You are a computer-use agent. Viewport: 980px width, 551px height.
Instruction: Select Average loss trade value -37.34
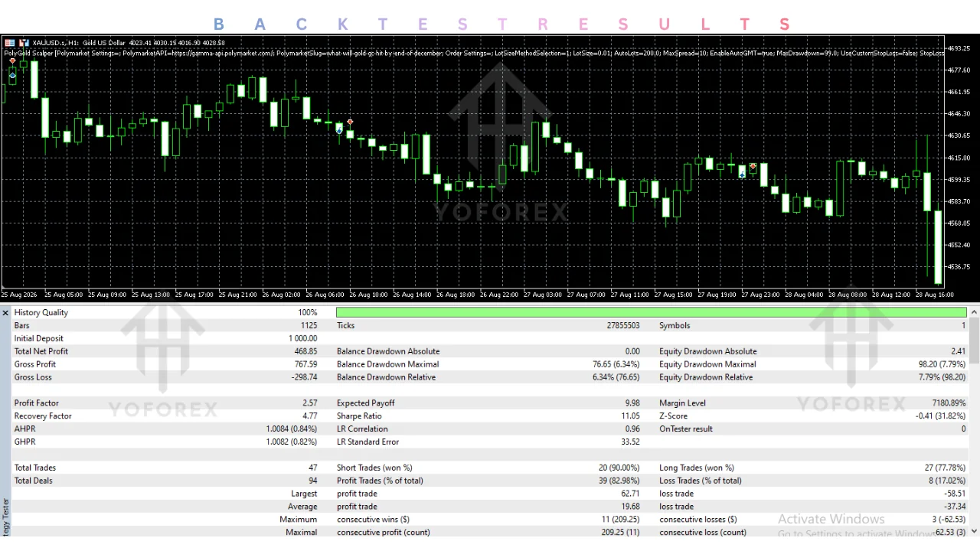(x=955, y=507)
